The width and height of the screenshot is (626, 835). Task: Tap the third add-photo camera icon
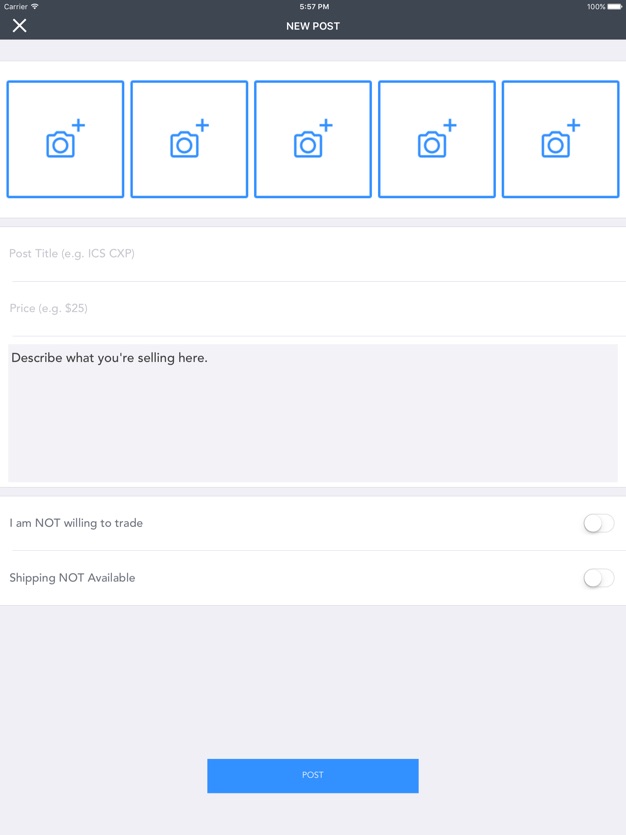point(313,139)
